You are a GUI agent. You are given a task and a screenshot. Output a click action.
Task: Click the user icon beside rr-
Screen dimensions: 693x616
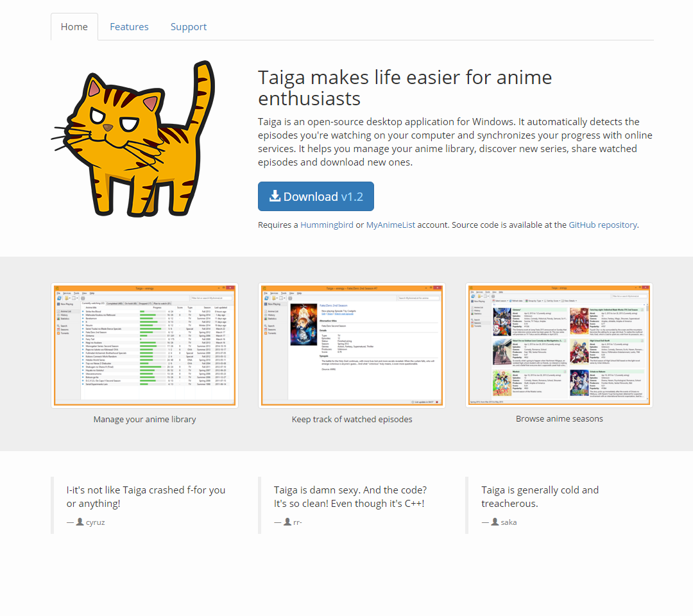tap(287, 522)
